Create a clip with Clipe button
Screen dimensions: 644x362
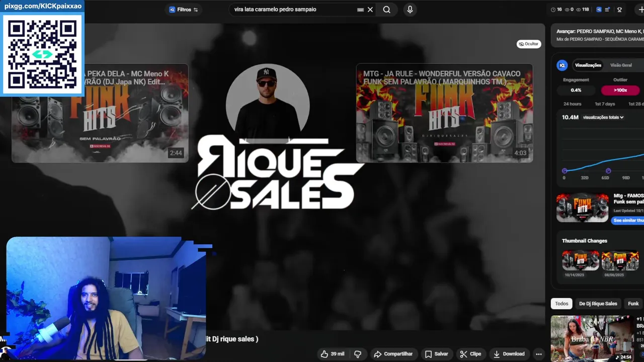click(x=470, y=354)
